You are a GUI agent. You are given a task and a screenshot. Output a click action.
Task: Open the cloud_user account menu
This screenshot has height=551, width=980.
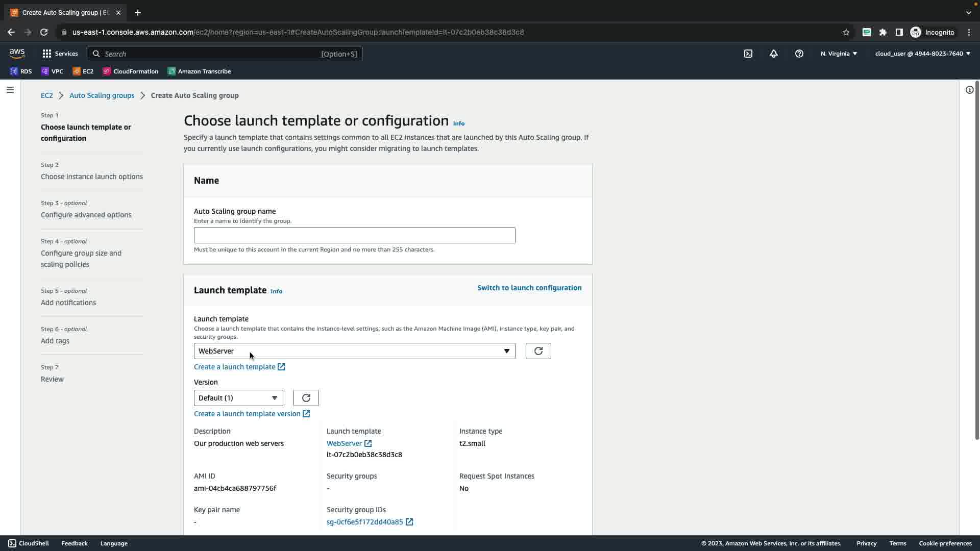[x=922, y=54]
